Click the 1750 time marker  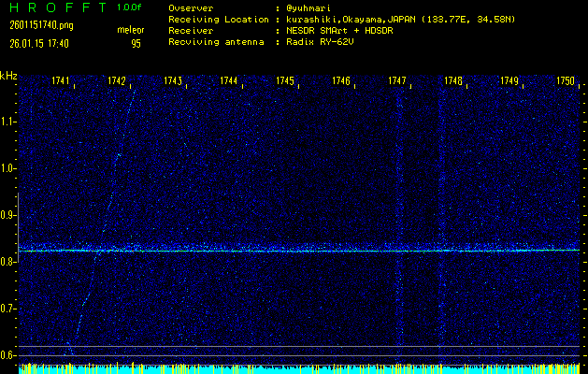click(566, 81)
